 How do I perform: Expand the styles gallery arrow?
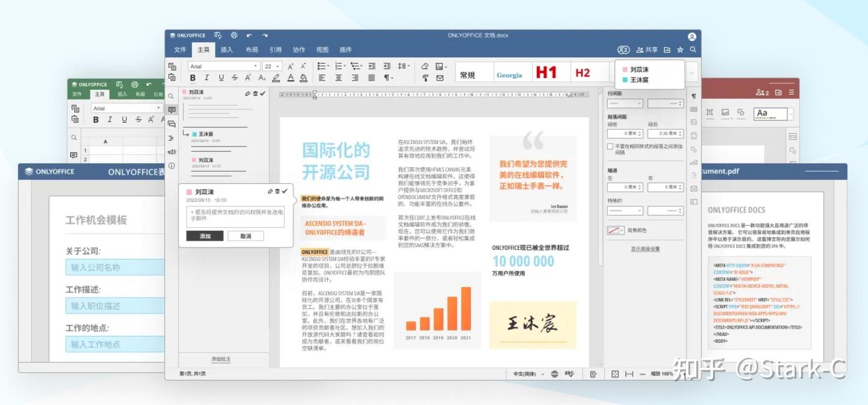coord(692,73)
